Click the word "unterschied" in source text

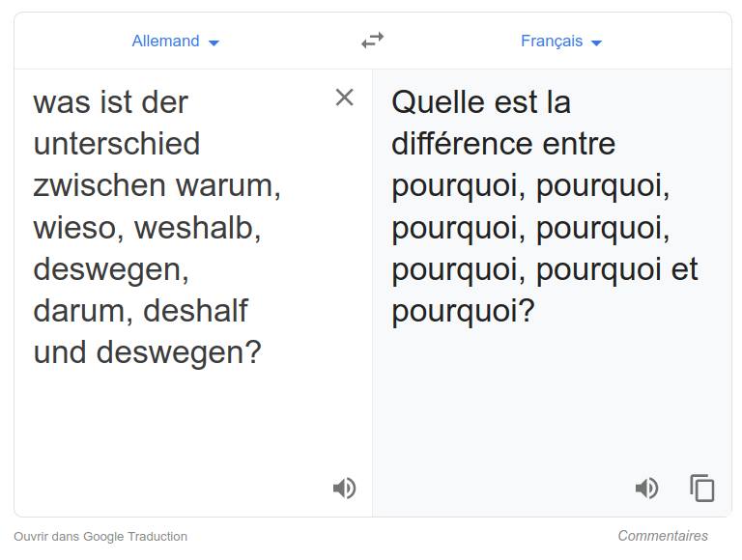click(117, 144)
